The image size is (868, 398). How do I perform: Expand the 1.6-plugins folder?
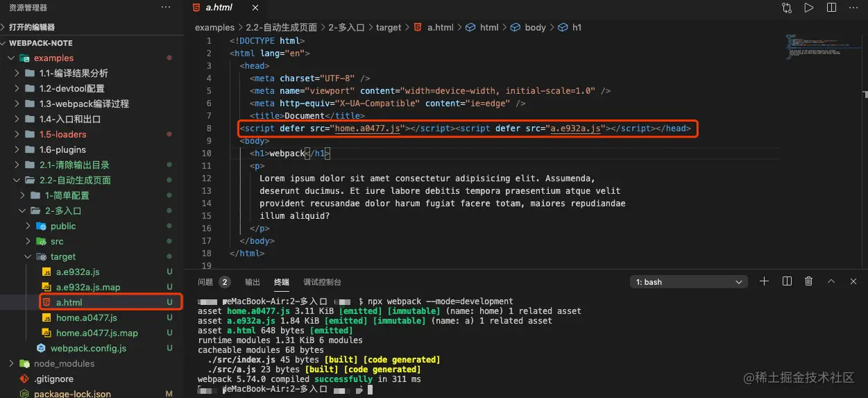tap(62, 149)
